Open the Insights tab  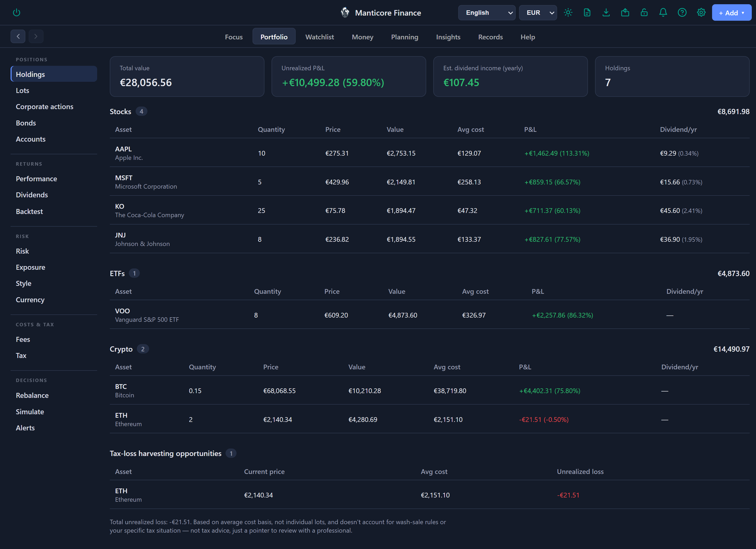[x=448, y=37]
